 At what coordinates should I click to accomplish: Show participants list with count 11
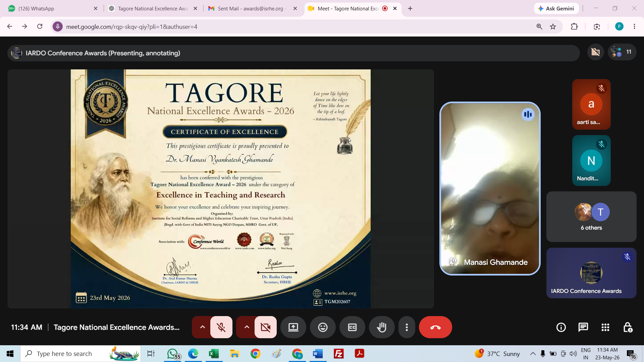pos(622,52)
